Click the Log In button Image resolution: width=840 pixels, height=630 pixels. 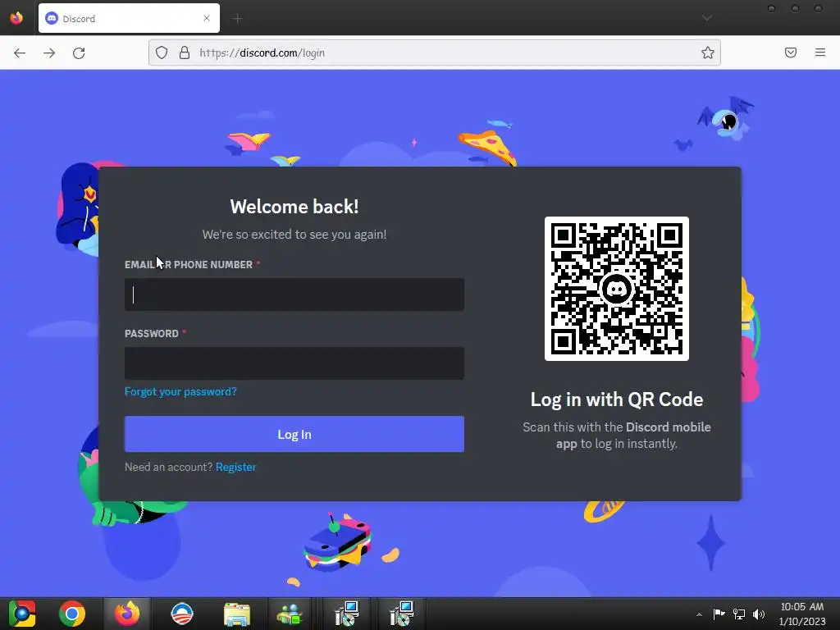(294, 434)
